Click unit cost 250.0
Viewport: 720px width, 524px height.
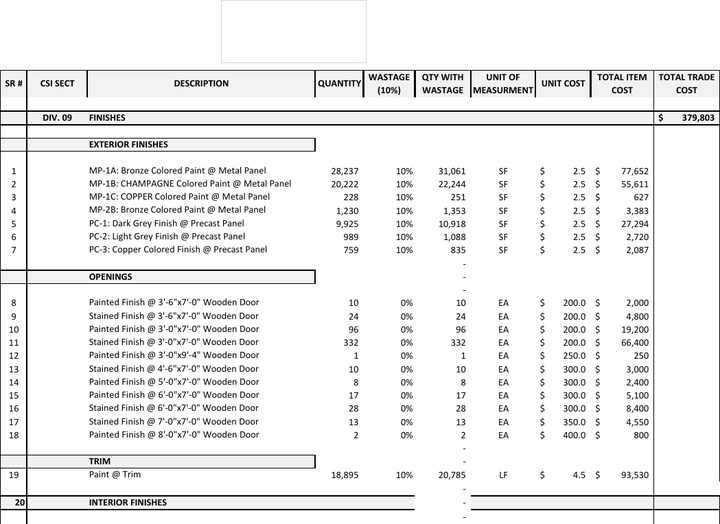point(574,356)
